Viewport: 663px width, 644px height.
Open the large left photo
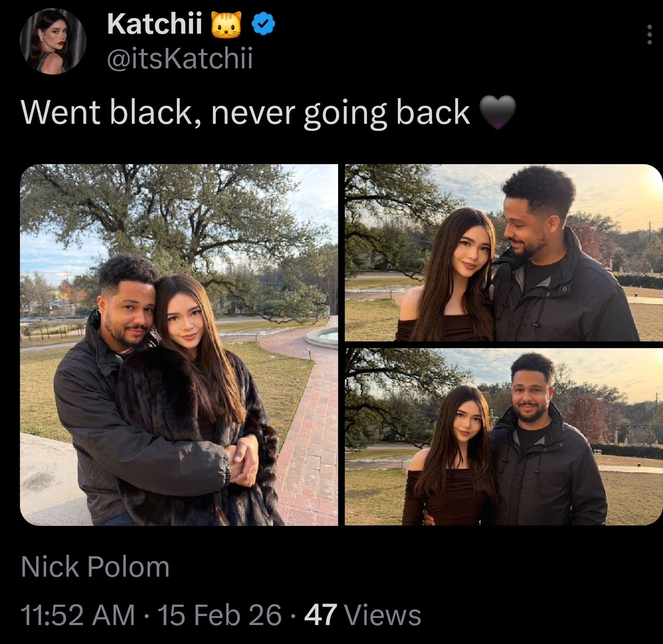point(179,345)
